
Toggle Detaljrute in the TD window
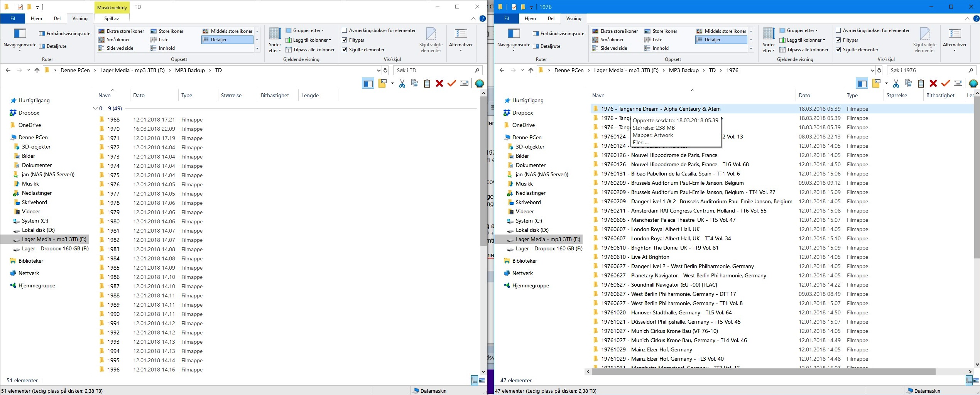point(53,46)
